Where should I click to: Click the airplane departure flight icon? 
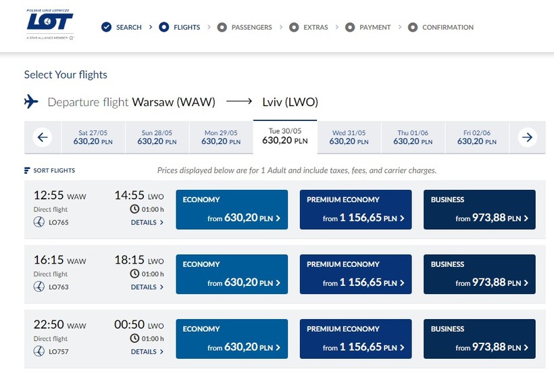[31, 102]
